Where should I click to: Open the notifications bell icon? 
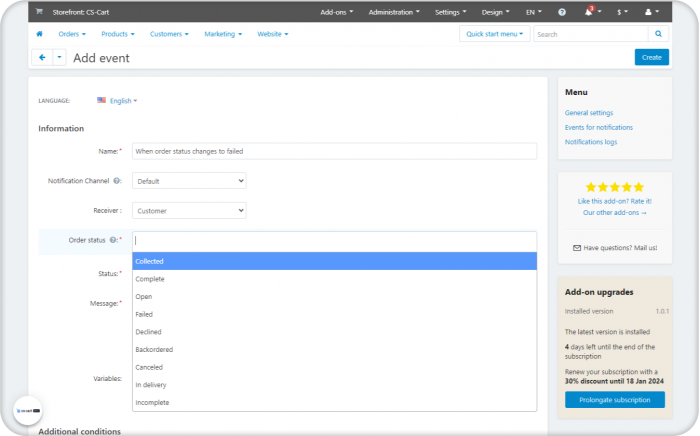589,12
